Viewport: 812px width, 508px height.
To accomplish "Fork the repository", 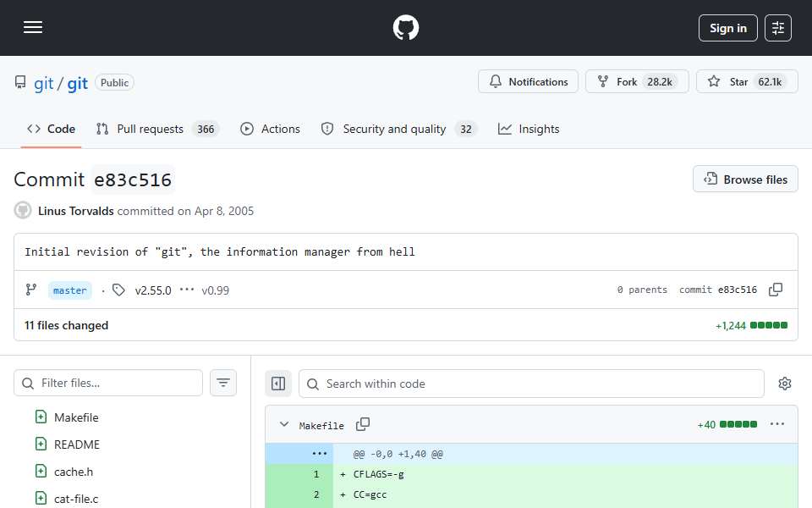I will [x=637, y=82].
